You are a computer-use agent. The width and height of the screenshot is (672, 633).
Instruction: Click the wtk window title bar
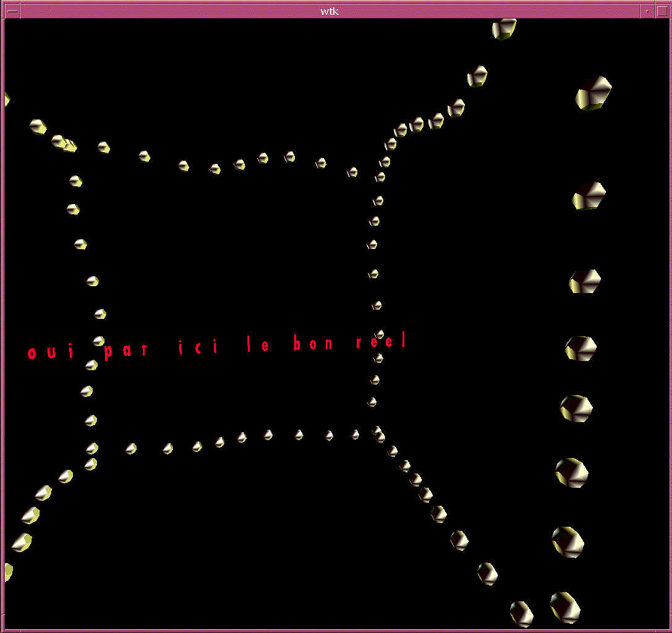[x=330, y=11]
